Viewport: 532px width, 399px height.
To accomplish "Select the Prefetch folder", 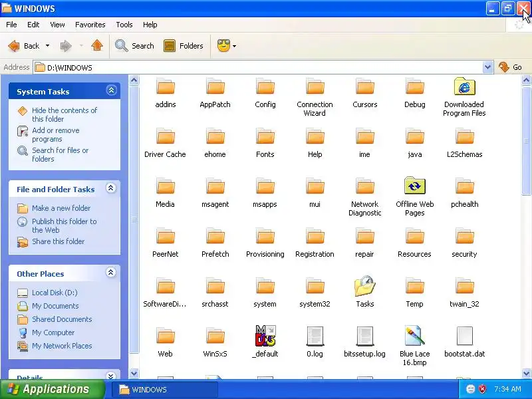I will [x=215, y=243].
